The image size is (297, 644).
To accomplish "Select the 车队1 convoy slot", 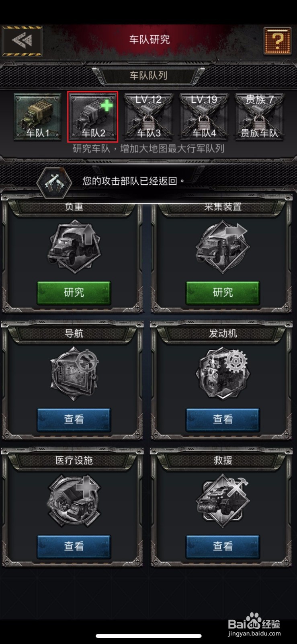I will pos(37,117).
